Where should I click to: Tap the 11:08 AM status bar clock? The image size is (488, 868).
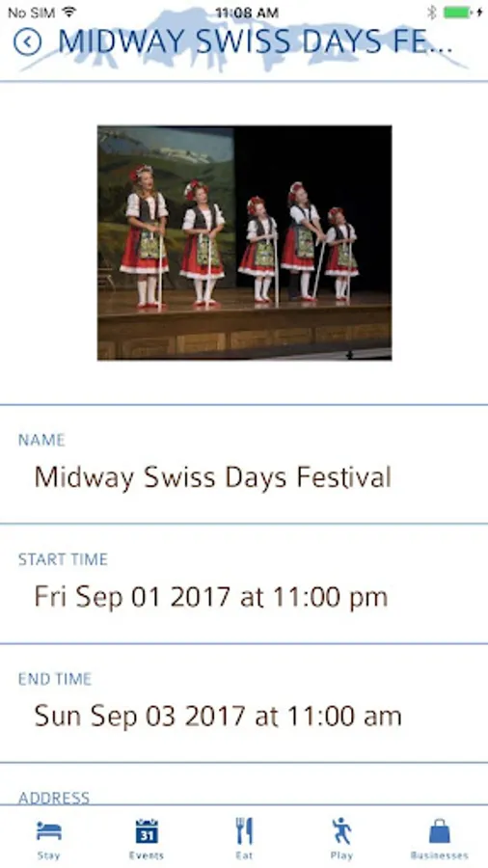click(x=247, y=13)
